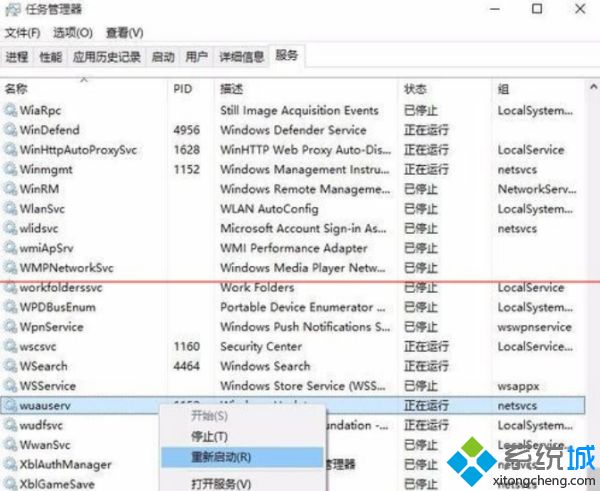
Task: Click the scrollbar up arrow
Action: [x=593, y=87]
